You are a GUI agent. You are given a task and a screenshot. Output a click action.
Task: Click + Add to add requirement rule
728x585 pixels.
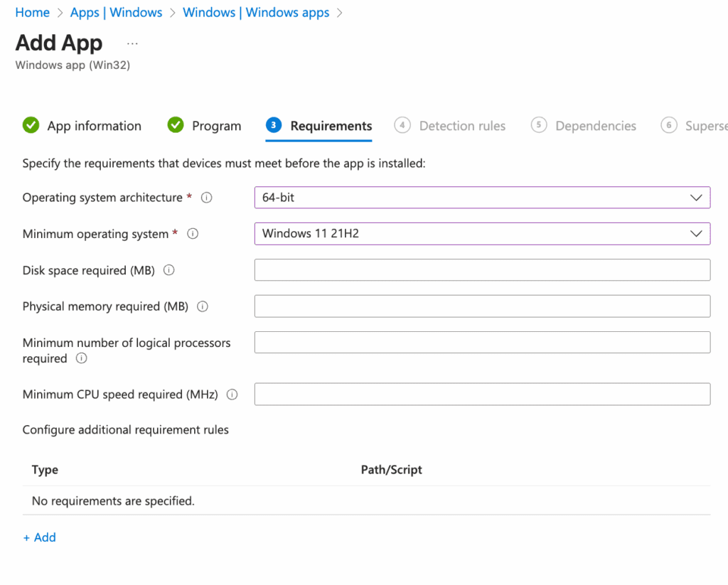coord(39,537)
